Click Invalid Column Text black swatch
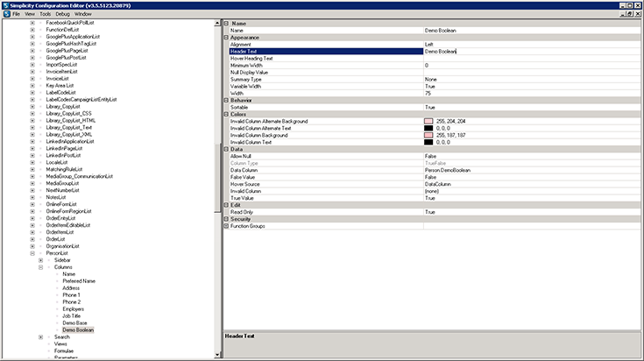 click(x=428, y=142)
